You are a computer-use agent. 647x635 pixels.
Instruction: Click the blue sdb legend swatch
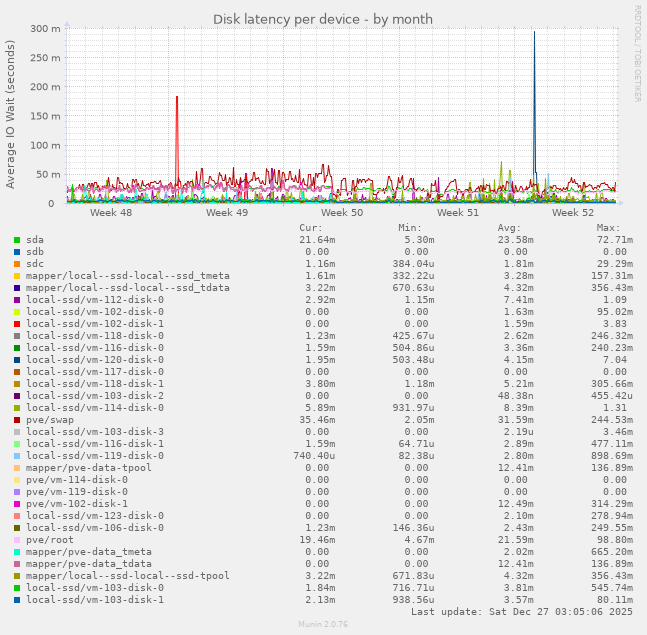coord(17,252)
